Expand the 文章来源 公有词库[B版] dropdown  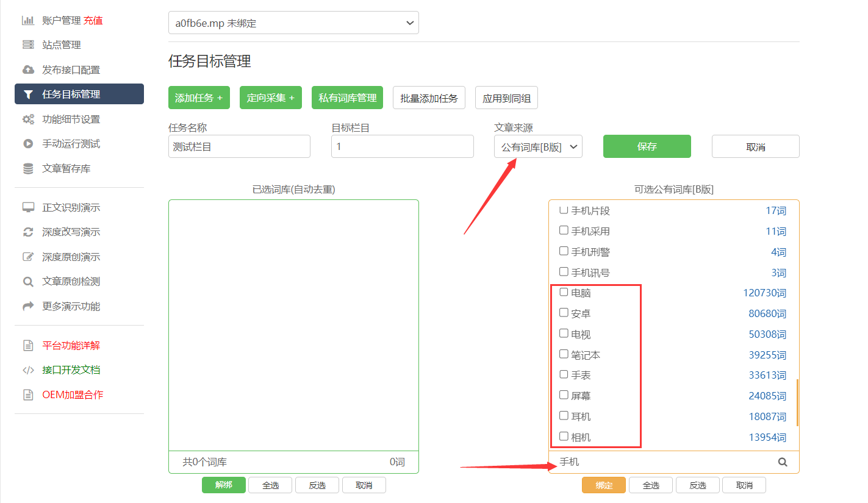[538, 147]
